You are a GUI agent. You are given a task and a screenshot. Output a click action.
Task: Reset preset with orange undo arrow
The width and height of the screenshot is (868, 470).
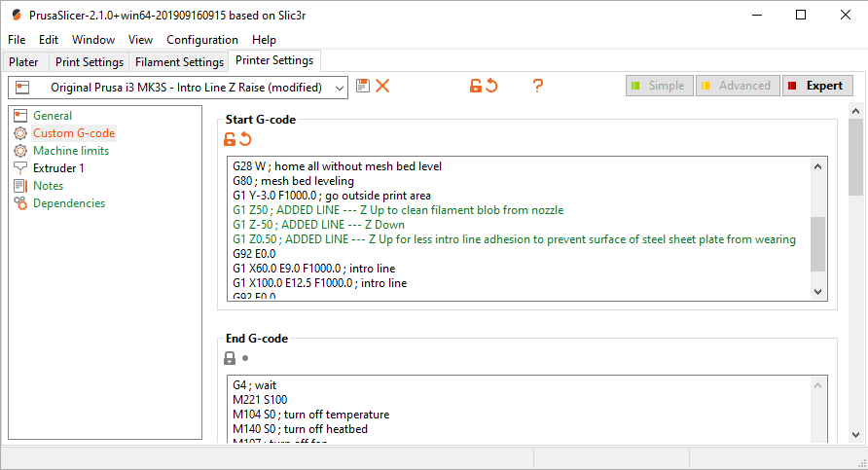491,86
